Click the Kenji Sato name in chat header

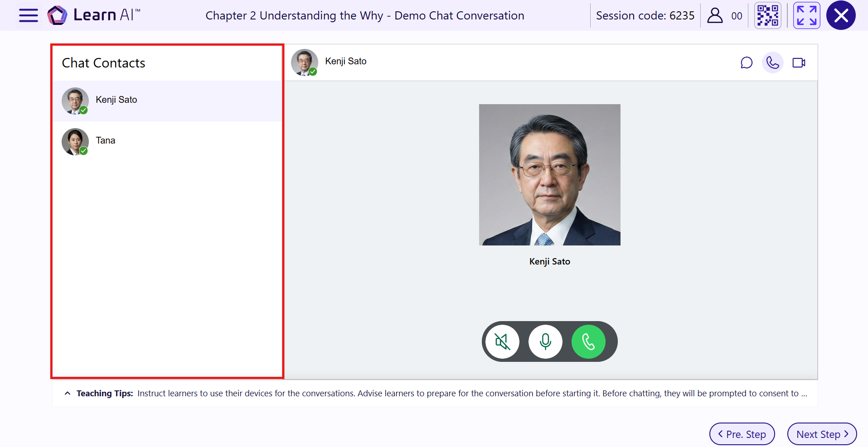pos(346,61)
